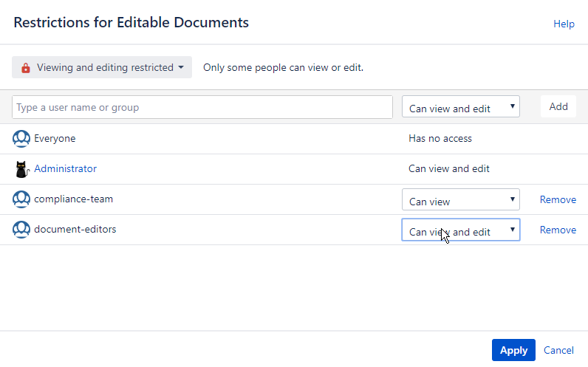Viewport: 588px width, 367px height.
Task: Select the Everyone row label
Action: pyautogui.click(x=55, y=138)
